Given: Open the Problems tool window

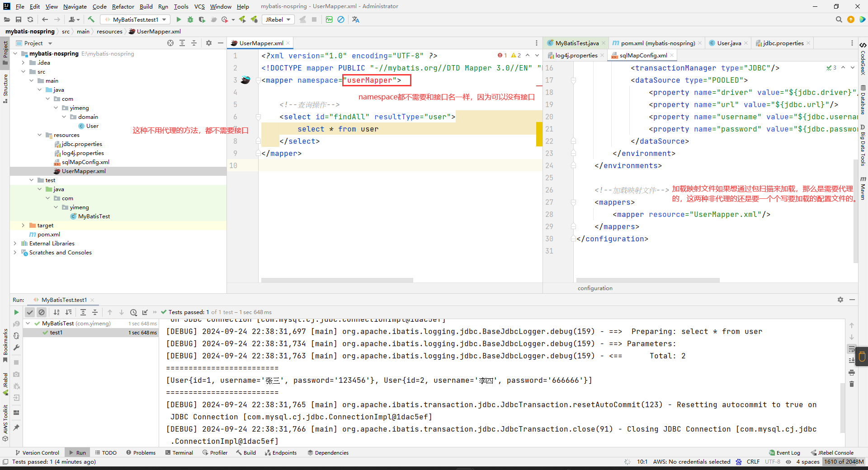Looking at the screenshot, I should tap(141, 452).
